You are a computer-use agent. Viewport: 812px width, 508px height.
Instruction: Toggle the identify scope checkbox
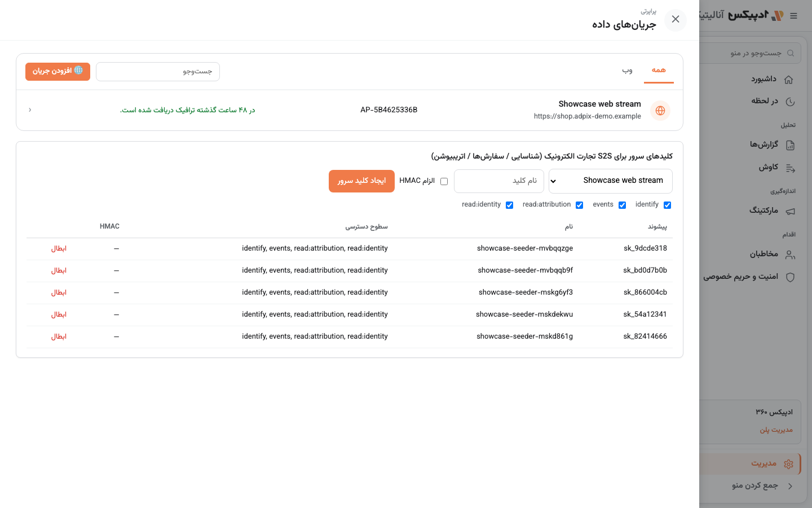667,205
